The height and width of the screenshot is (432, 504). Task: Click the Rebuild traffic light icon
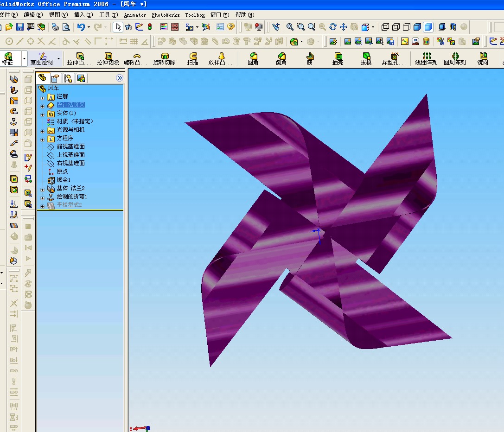click(x=150, y=27)
